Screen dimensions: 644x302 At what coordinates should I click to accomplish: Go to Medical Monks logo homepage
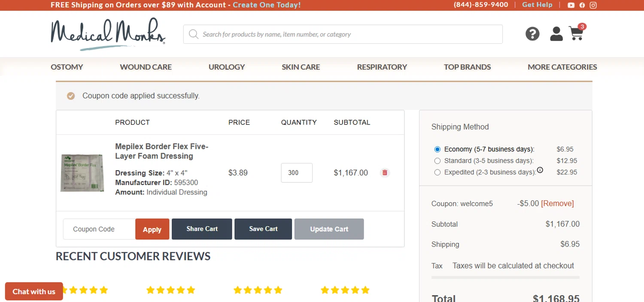point(108,34)
